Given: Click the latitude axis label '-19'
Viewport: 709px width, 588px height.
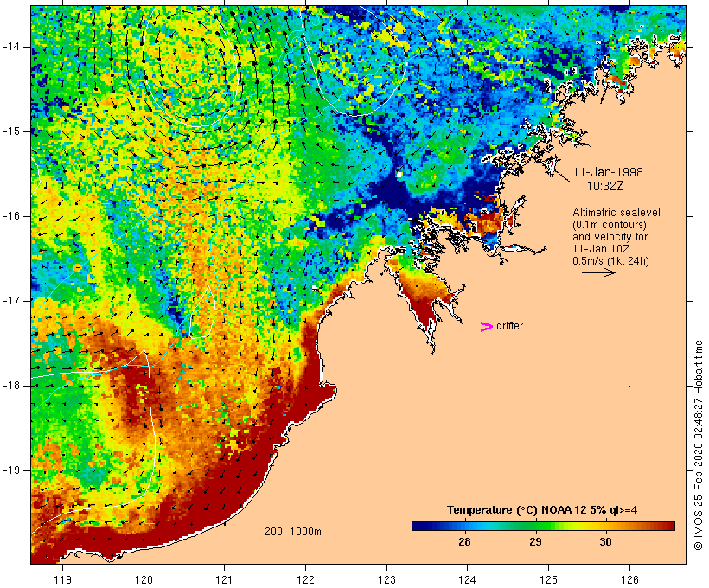Looking at the screenshot, I should tap(10, 470).
